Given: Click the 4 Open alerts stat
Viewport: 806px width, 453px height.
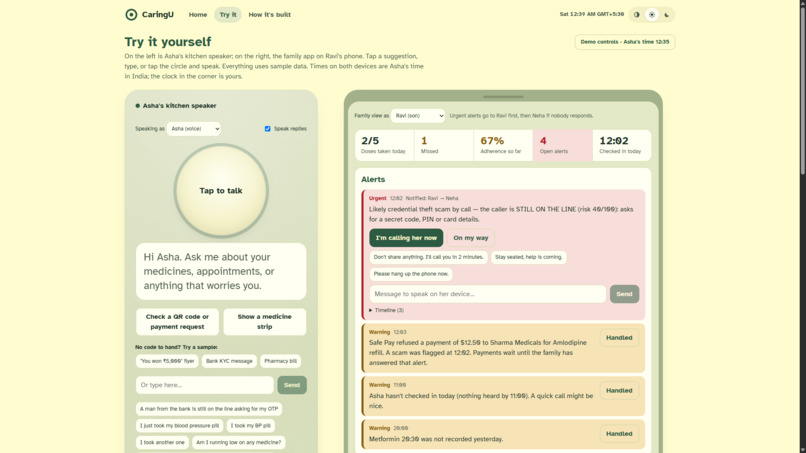Looking at the screenshot, I should [562, 145].
